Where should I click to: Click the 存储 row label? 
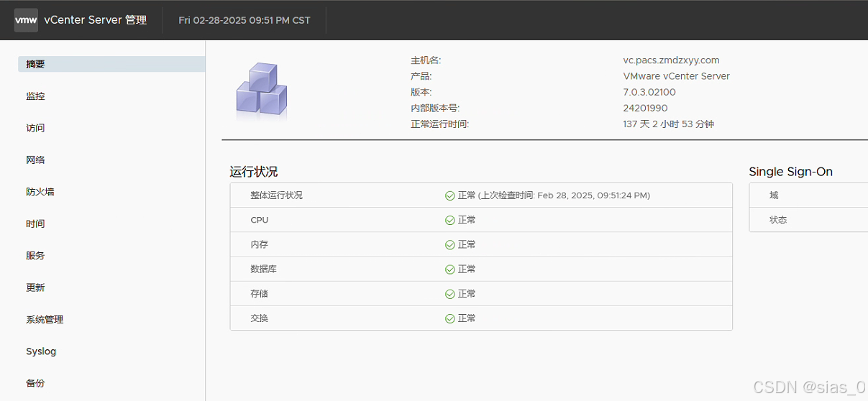coord(260,294)
